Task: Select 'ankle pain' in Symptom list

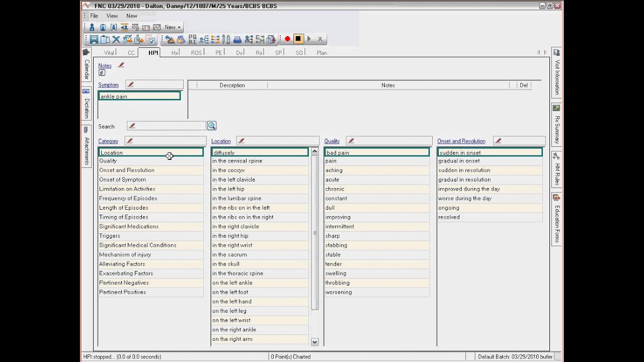Action: click(x=139, y=96)
